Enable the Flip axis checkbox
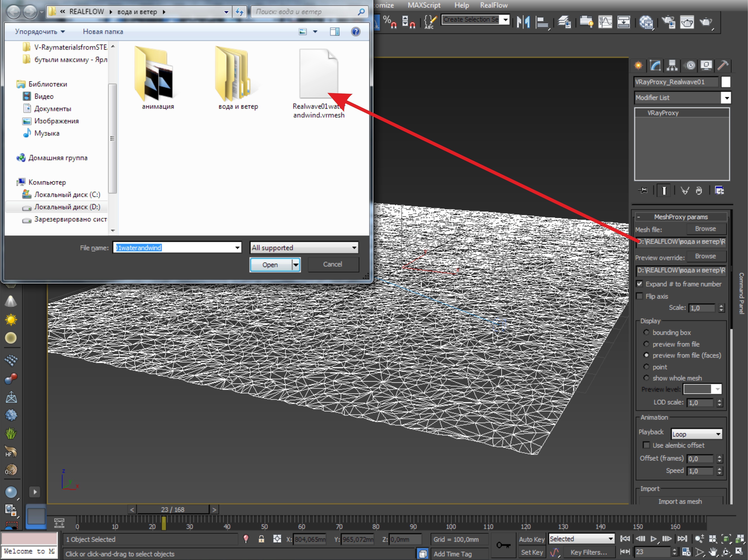The height and width of the screenshot is (560, 748). pos(639,296)
